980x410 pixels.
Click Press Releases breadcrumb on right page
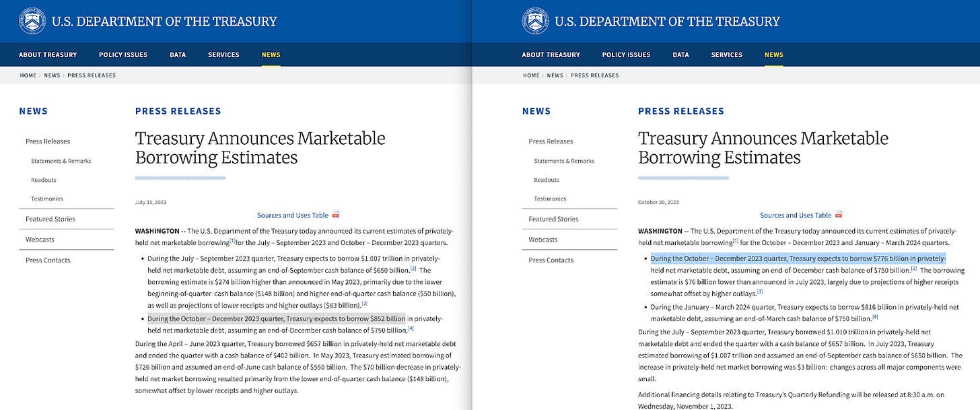pos(594,75)
